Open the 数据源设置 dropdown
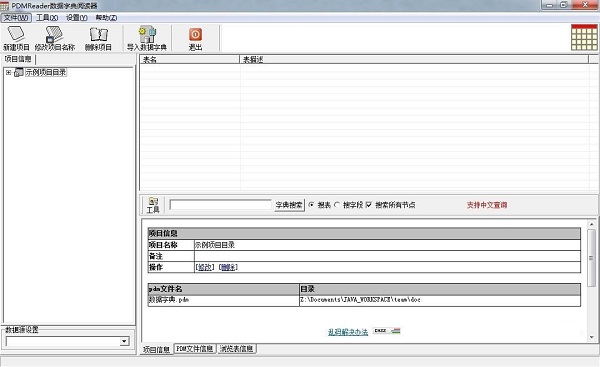The height and width of the screenshot is (367, 600). (124, 341)
